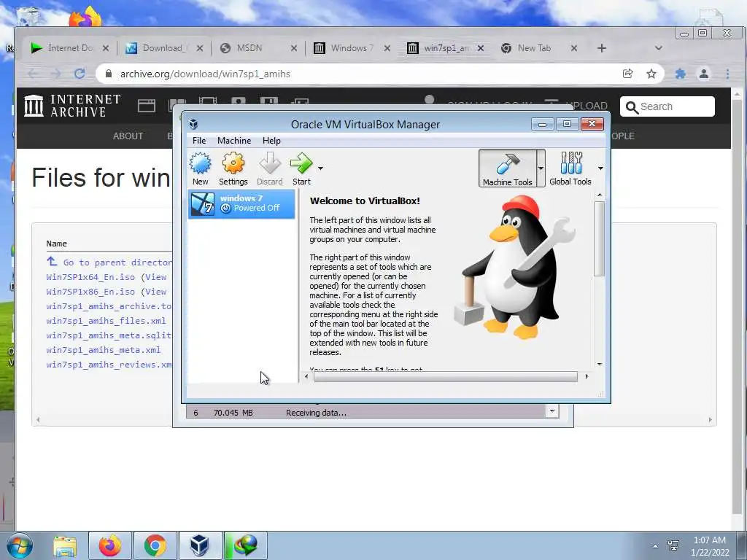This screenshot has height=560, width=747.
Task: Close the New Tab tab
Action: [x=574, y=48]
